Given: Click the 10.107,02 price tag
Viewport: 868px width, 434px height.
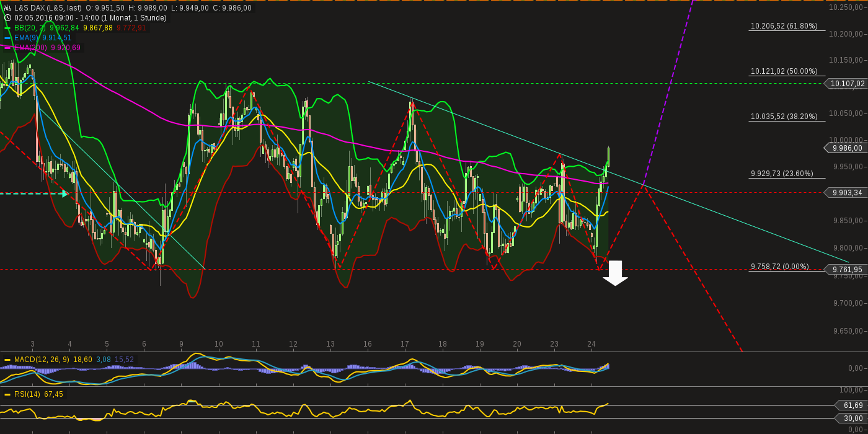Looking at the screenshot, I should pyautogui.click(x=846, y=84).
